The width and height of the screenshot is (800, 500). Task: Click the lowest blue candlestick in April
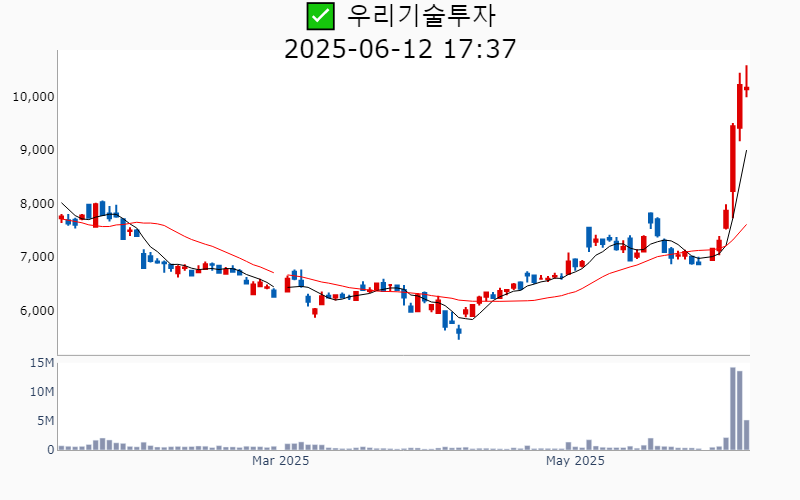pyautogui.click(x=459, y=332)
